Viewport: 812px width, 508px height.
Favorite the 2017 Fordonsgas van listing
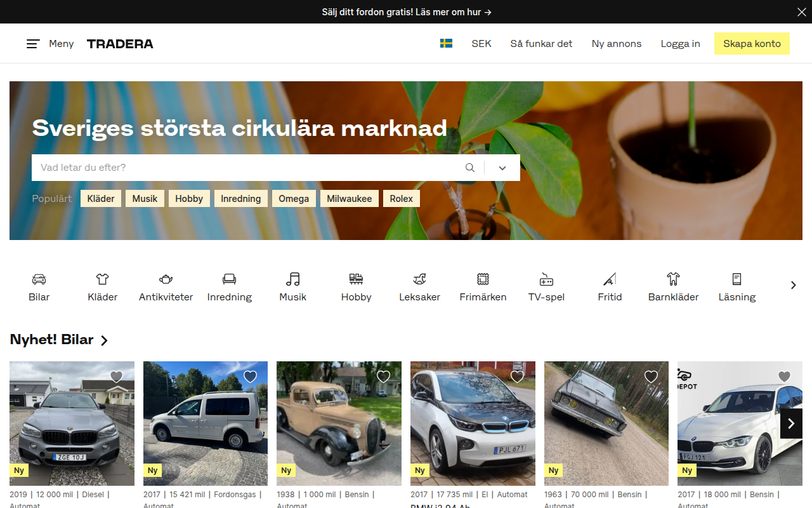(x=251, y=377)
